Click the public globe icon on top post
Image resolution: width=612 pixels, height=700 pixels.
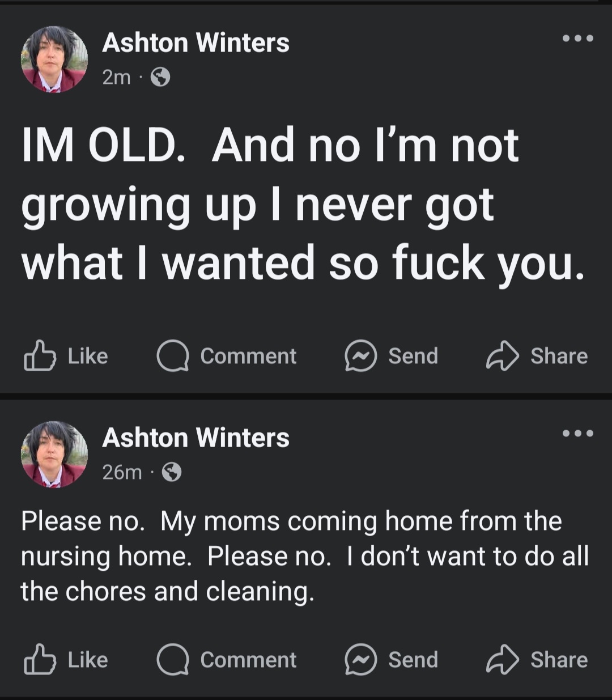click(x=160, y=77)
